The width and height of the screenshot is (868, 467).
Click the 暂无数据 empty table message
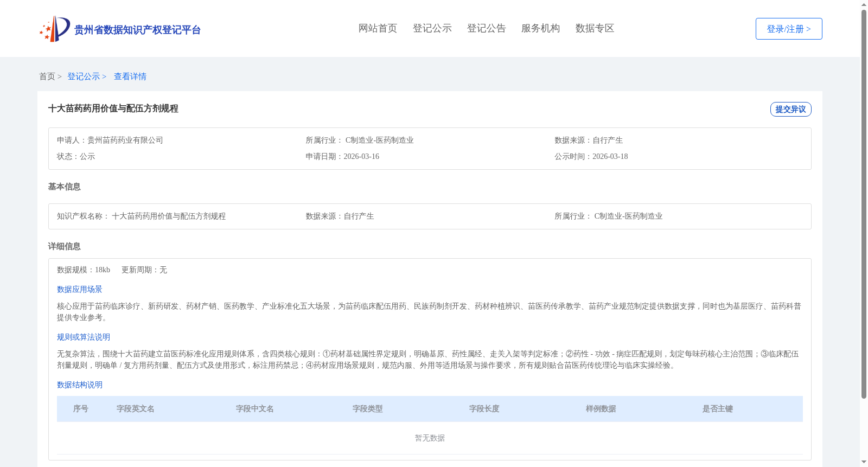point(430,438)
